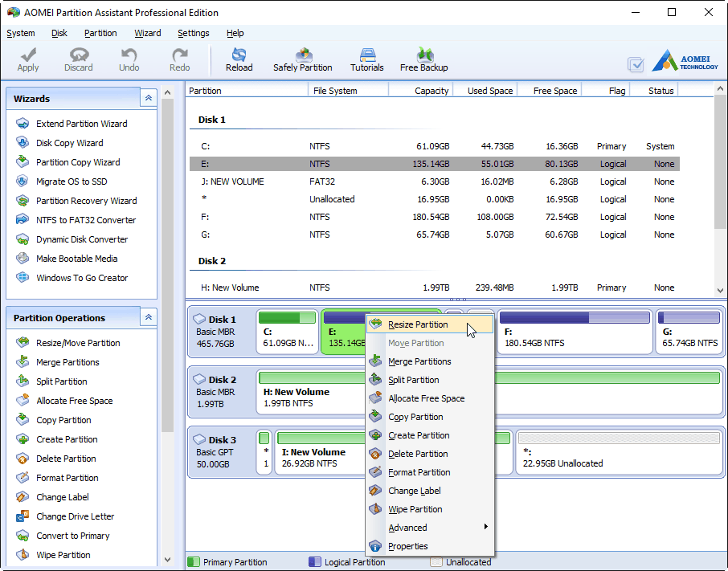The height and width of the screenshot is (571, 728).
Task: Collapse the Partition Operations panel
Action: tap(149, 317)
